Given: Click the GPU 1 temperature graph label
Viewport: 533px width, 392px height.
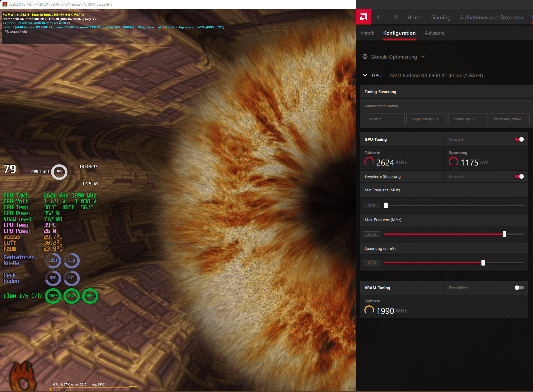Looking at the screenshot, I should [x=79, y=384].
